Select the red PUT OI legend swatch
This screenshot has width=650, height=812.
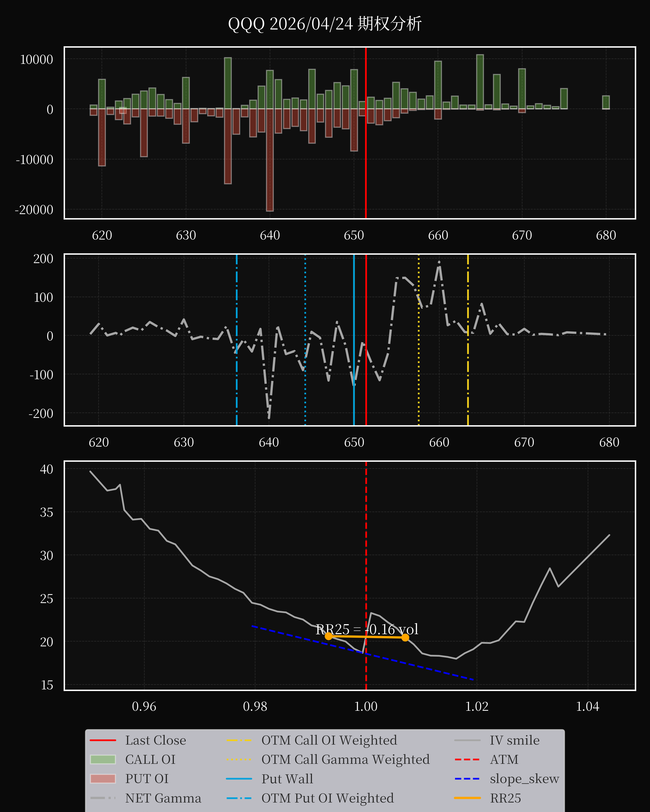(103, 778)
